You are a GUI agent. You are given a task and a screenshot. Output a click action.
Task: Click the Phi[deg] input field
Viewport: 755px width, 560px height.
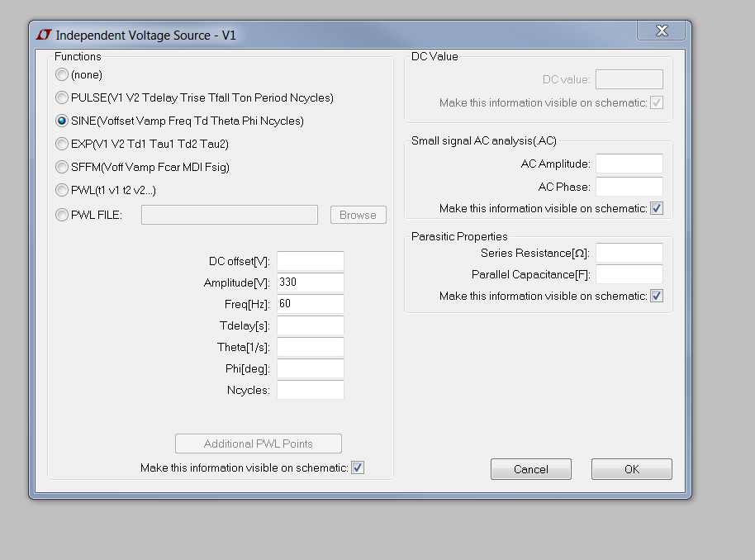pyautogui.click(x=311, y=368)
